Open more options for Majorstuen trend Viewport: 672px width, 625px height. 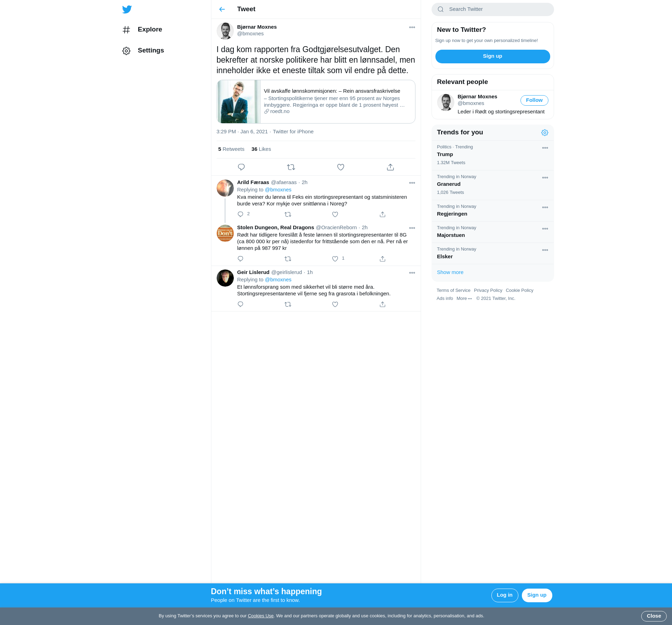point(545,229)
